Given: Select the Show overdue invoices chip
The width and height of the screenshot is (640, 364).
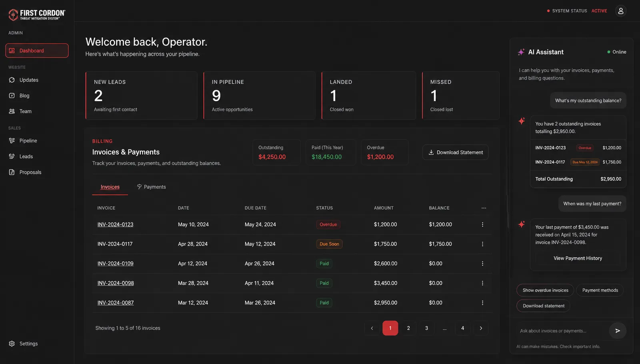Looking at the screenshot, I should [545, 290].
